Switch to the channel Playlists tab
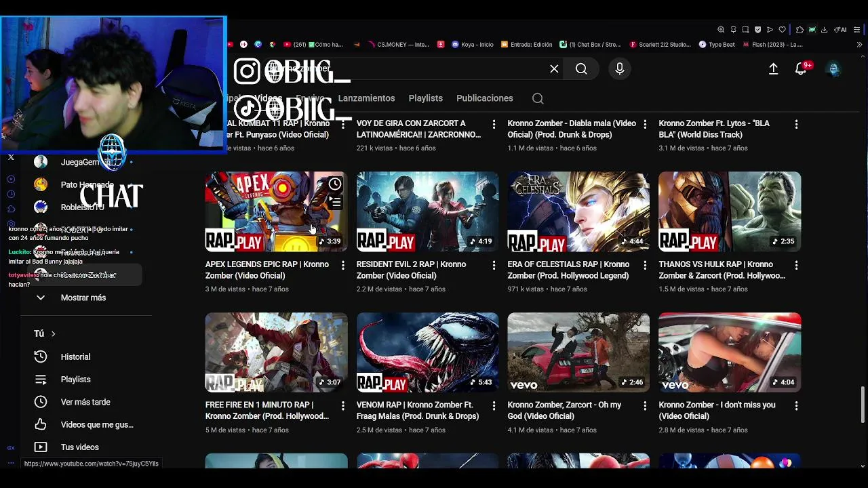The width and height of the screenshot is (868, 488). 425,98
